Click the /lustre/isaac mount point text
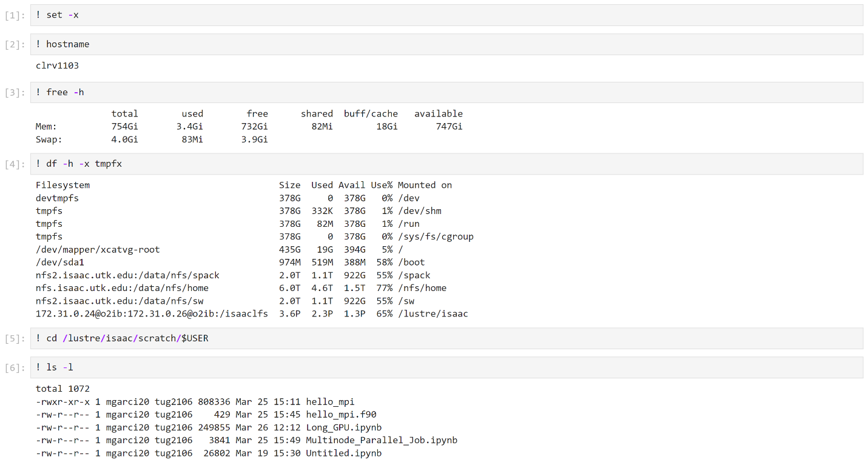Viewport: 868px width, 462px height. (x=432, y=314)
